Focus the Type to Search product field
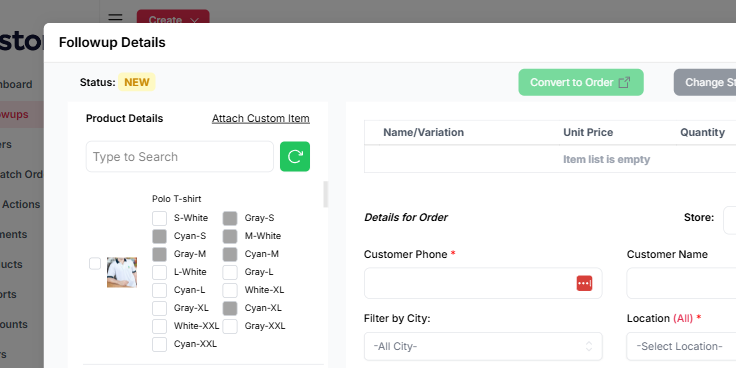Image resolution: width=736 pixels, height=368 pixels. [180, 156]
